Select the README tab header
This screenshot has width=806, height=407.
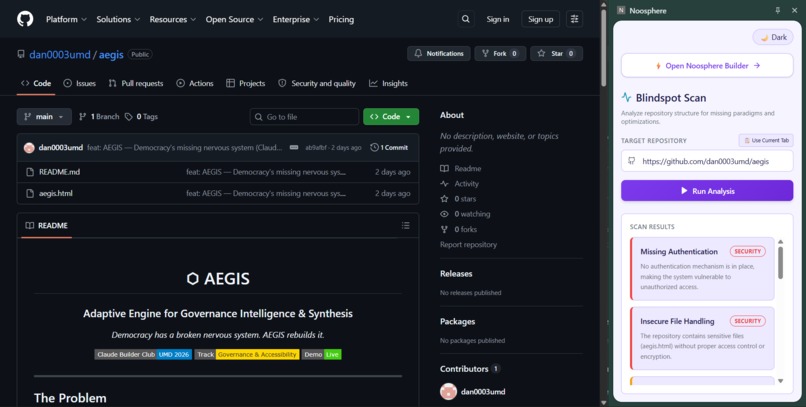pos(47,226)
